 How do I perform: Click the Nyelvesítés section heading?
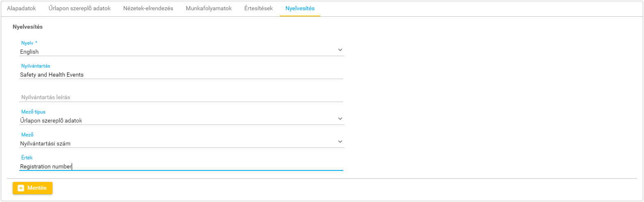[x=27, y=27]
